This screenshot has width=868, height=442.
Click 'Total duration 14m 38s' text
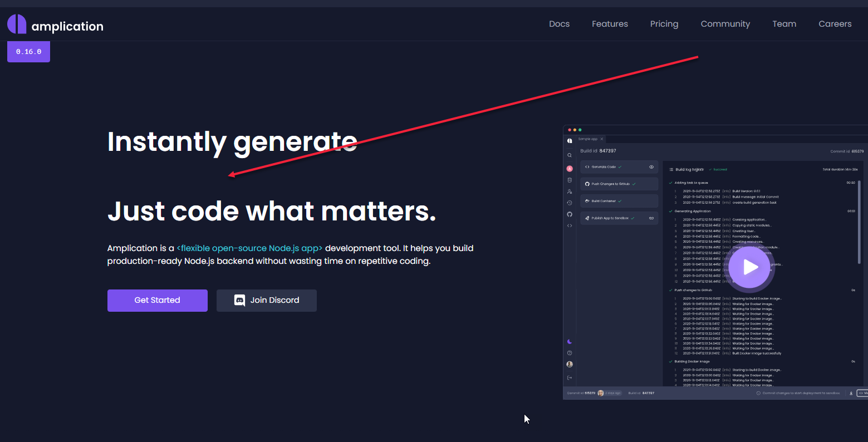tap(840, 170)
